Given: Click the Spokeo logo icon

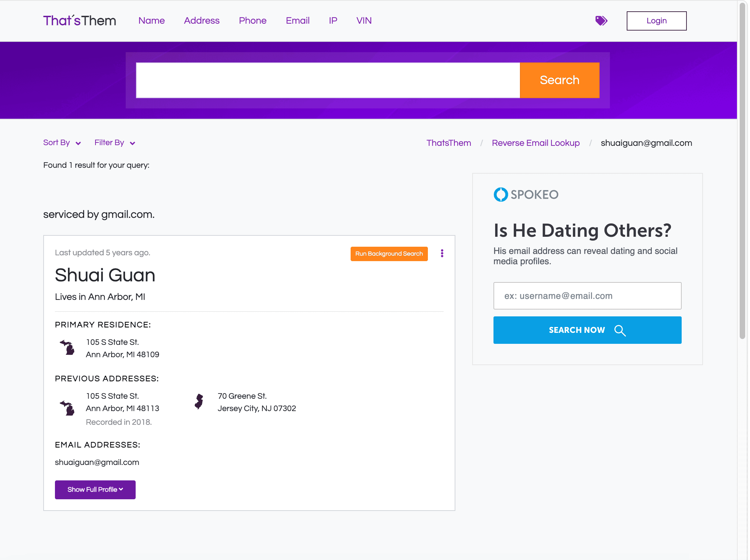Looking at the screenshot, I should (x=501, y=195).
